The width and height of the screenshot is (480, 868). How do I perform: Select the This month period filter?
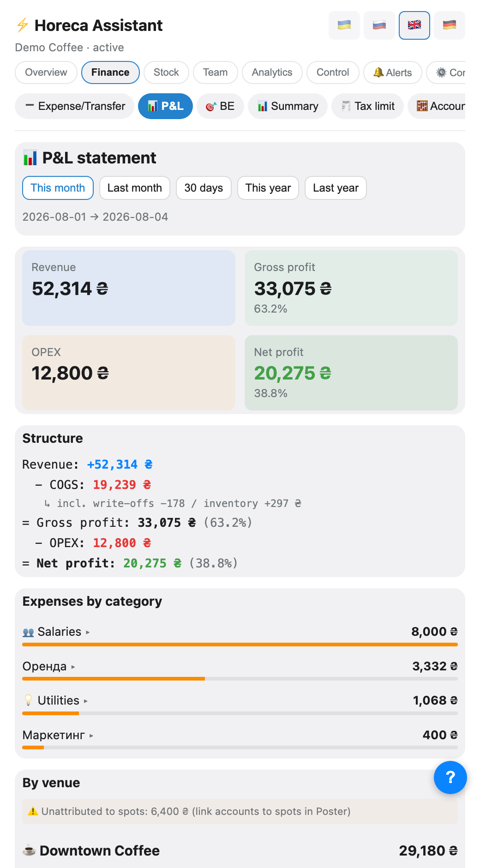[x=58, y=188]
